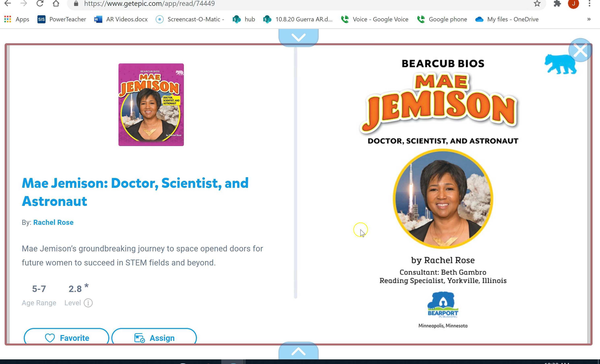600x364 pixels.
Task: Click the getepic.com address bar URL
Action: (x=149, y=4)
